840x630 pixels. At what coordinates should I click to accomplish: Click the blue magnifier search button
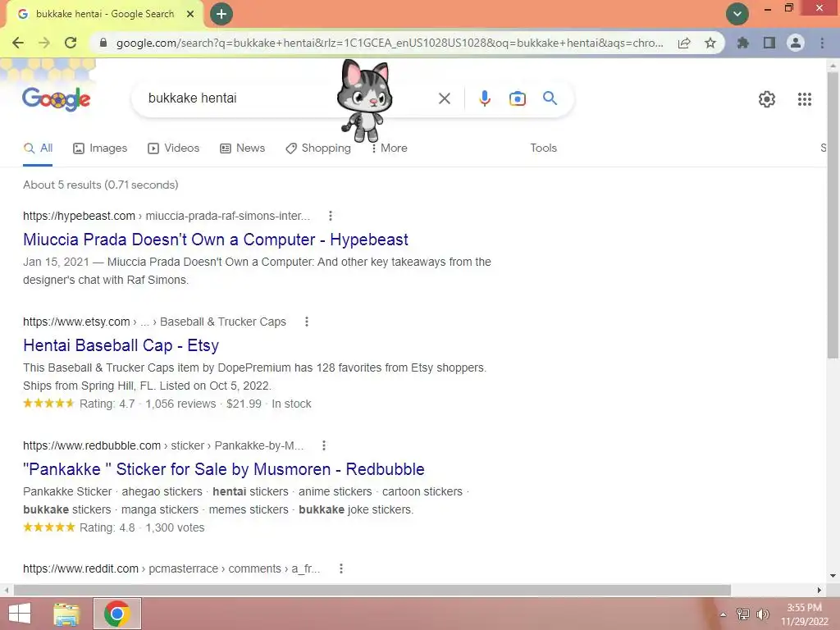pyautogui.click(x=550, y=98)
